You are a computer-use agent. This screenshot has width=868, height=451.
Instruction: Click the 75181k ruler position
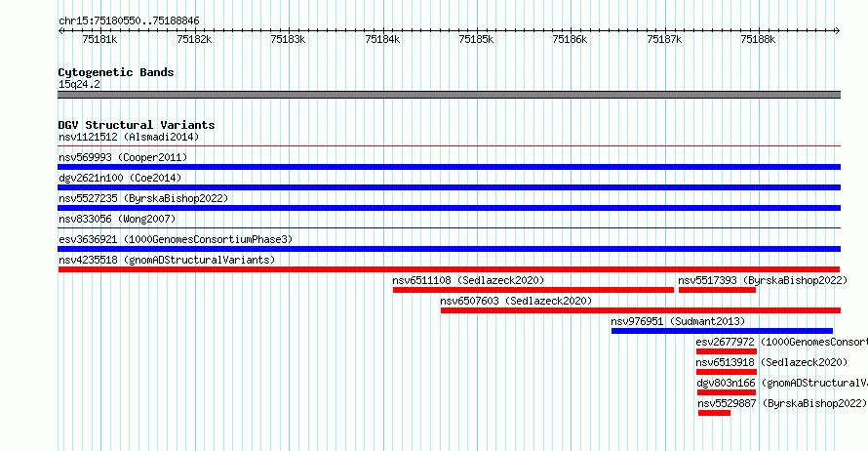(99, 39)
